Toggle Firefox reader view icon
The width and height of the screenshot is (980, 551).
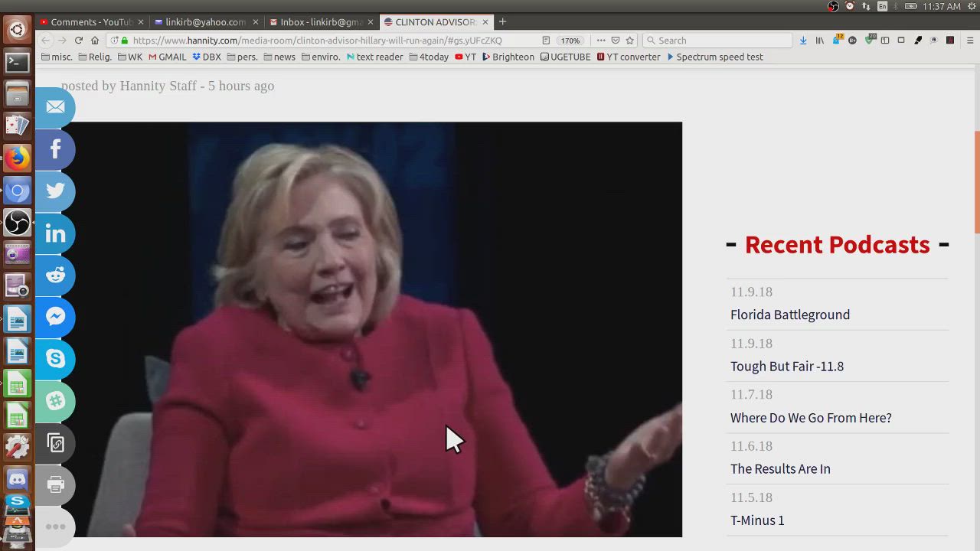coord(546,41)
